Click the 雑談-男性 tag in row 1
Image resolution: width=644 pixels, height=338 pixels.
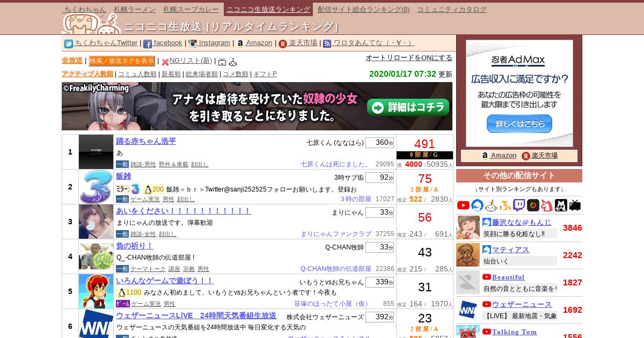click(x=143, y=164)
